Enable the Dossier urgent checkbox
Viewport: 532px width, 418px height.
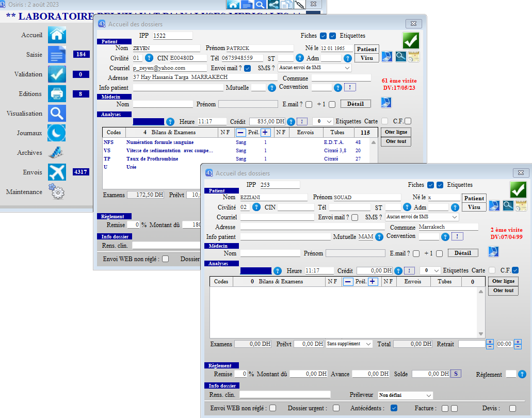click(x=336, y=408)
